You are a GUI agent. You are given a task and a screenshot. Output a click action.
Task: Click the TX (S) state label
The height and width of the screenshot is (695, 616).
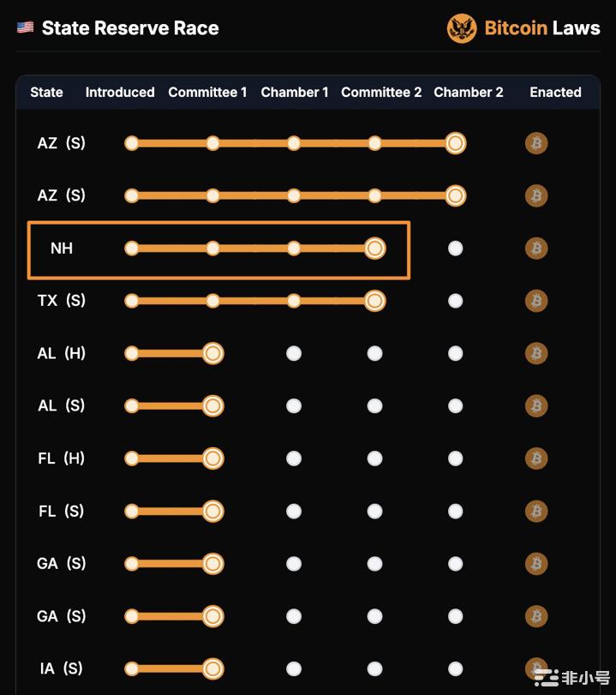(x=61, y=301)
